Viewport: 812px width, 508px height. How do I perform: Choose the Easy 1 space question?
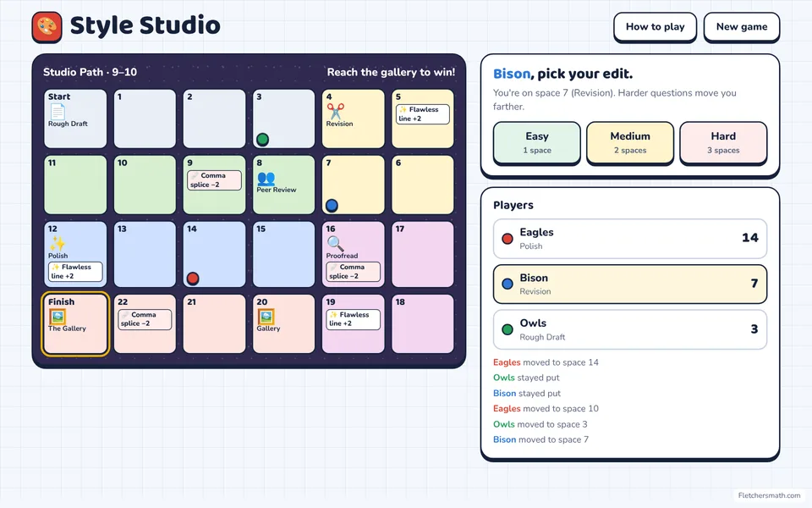click(x=537, y=142)
